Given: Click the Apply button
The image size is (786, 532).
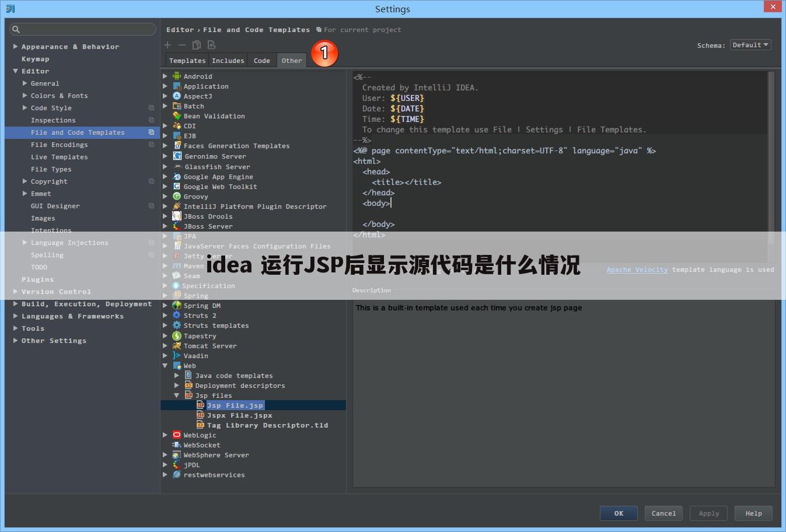Looking at the screenshot, I should click(x=709, y=513).
